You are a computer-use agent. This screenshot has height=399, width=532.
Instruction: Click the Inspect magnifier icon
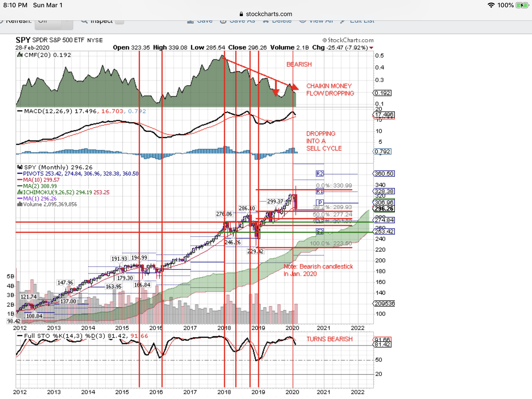click(x=84, y=21)
